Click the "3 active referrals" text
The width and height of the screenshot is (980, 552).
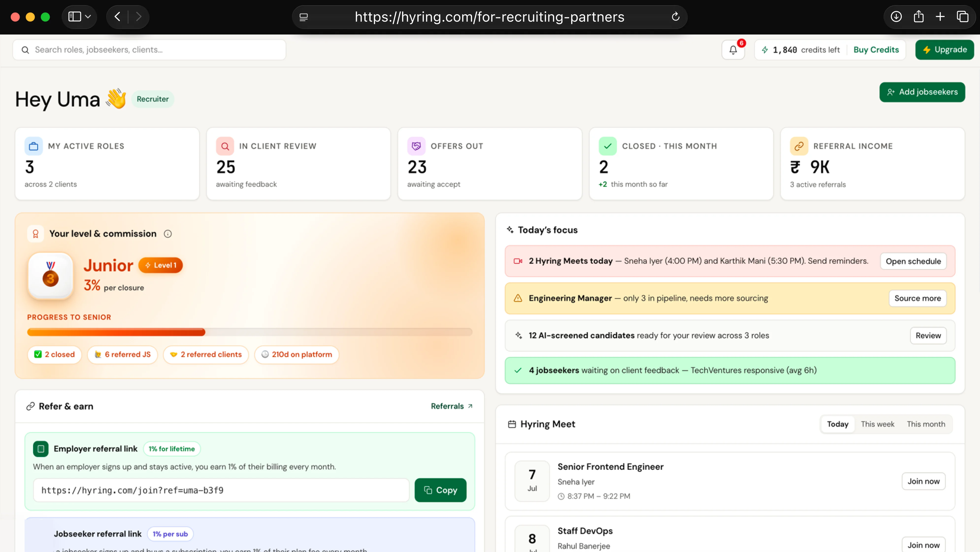pyautogui.click(x=817, y=185)
